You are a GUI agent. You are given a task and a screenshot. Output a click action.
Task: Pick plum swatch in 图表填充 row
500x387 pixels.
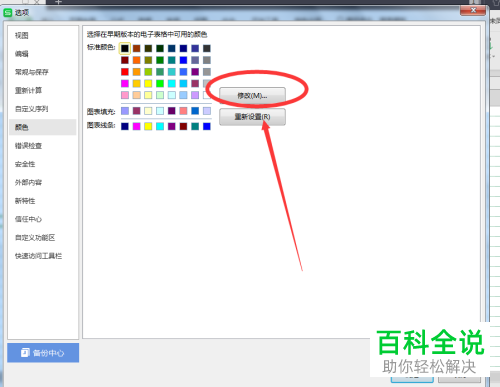pyautogui.click(x=136, y=111)
